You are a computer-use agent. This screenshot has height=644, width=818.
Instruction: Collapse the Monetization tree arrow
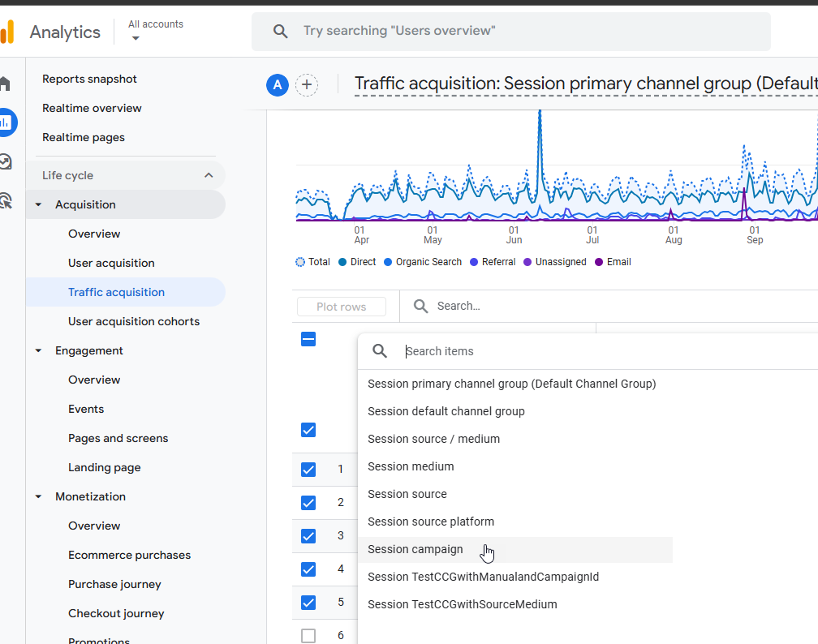coord(38,496)
